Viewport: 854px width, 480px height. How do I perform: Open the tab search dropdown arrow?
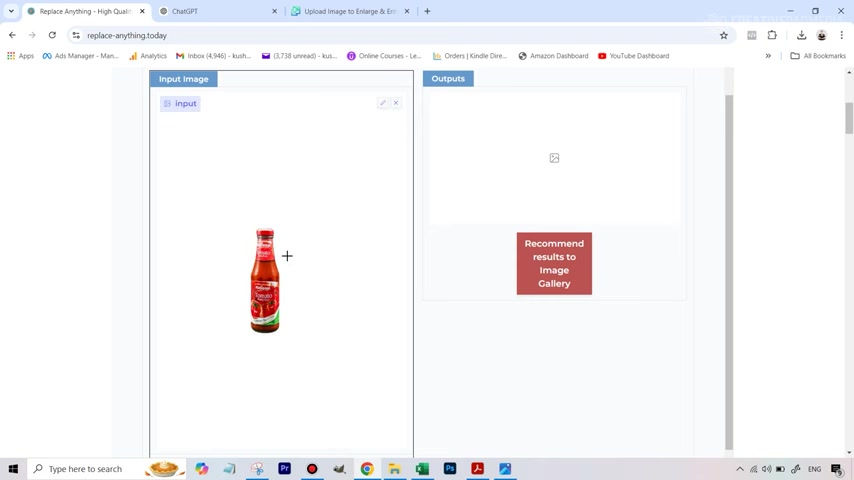point(11,11)
